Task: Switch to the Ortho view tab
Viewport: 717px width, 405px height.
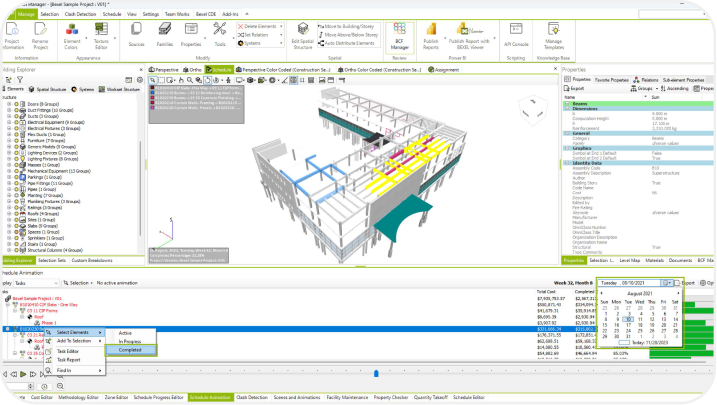Action: click(193, 69)
